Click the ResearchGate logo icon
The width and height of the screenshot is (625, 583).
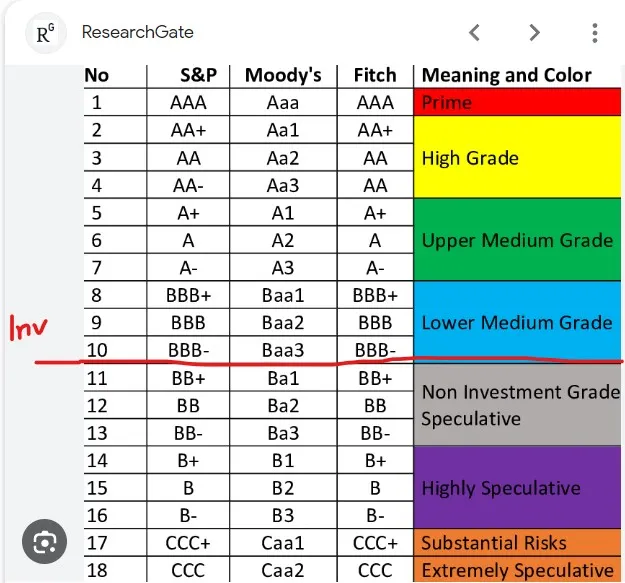pyautogui.click(x=45, y=33)
